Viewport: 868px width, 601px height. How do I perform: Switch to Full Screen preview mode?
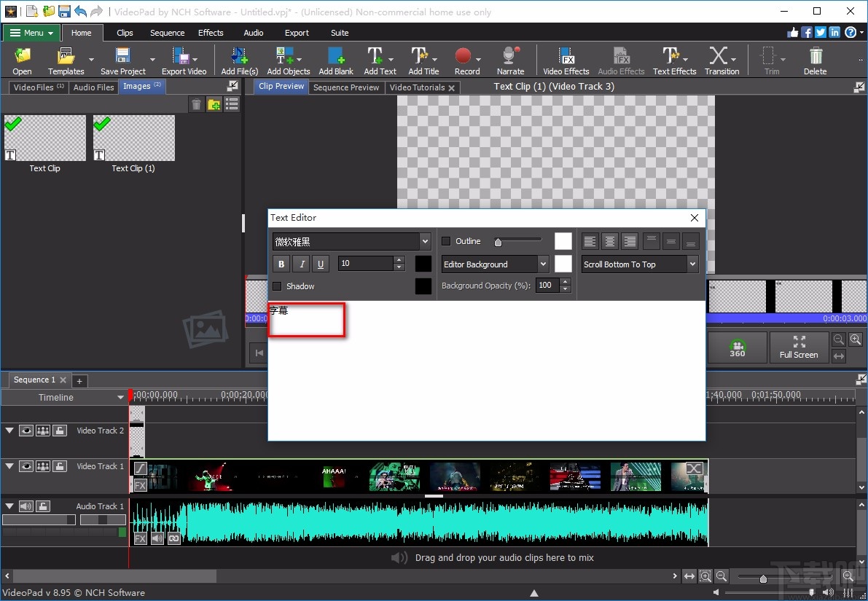(798, 347)
